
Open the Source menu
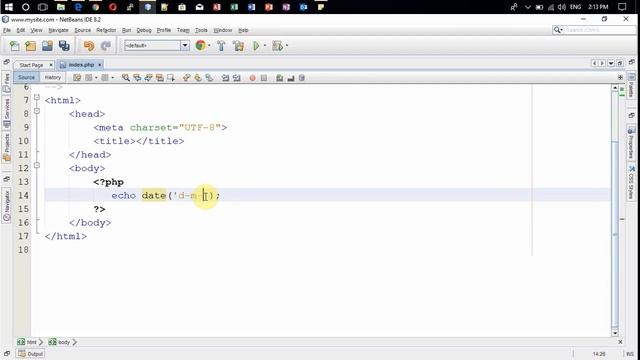coord(82,30)
